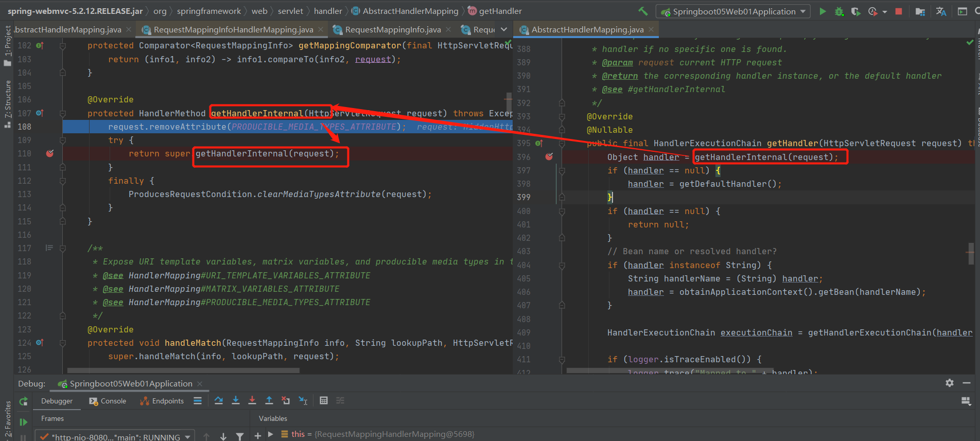Image resolution: width=980 pixels, height=441 pixels.
Task: Click spring-webmvc-5.2.12.RELEASE.jar breadcrumb
Action: [75, 11]
